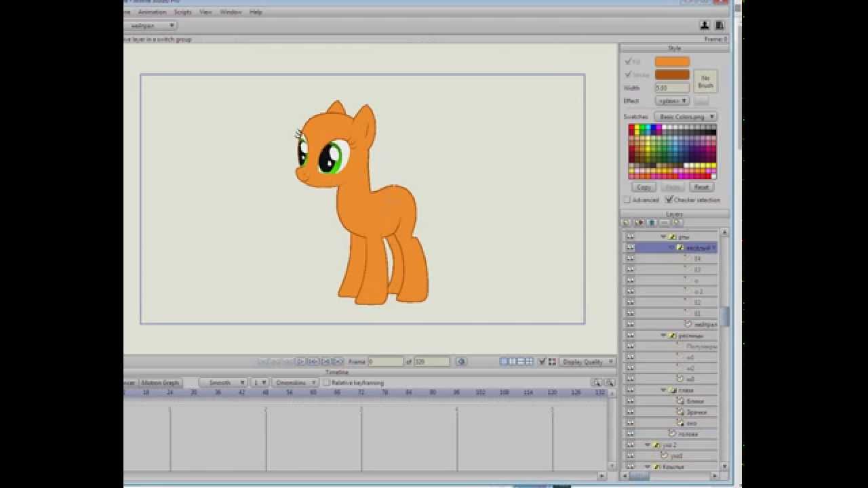Click the Layers panel scroll down arrow
The image size is (868, 488).
tap(724, 466)
